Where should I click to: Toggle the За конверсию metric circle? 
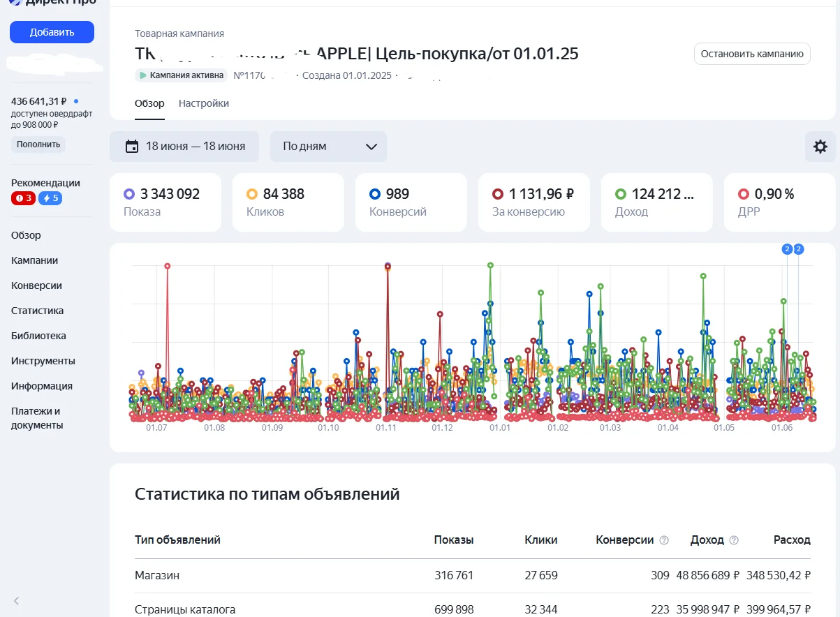pos(497,194)
